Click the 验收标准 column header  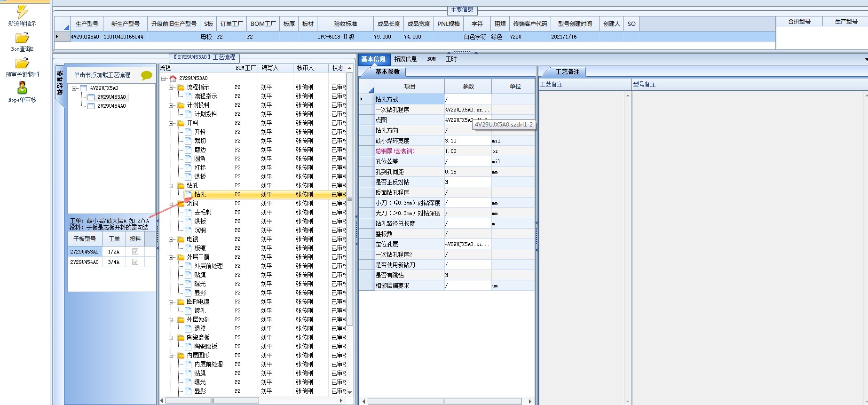(346, 24)
